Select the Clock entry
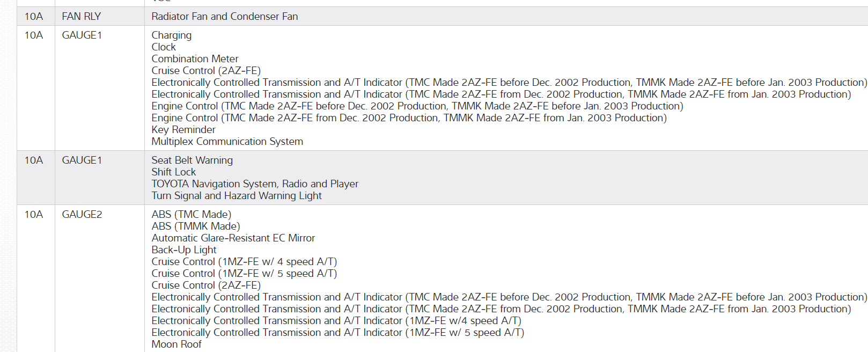The height and width of the screenshot is (352, 868). coord(164,47)
